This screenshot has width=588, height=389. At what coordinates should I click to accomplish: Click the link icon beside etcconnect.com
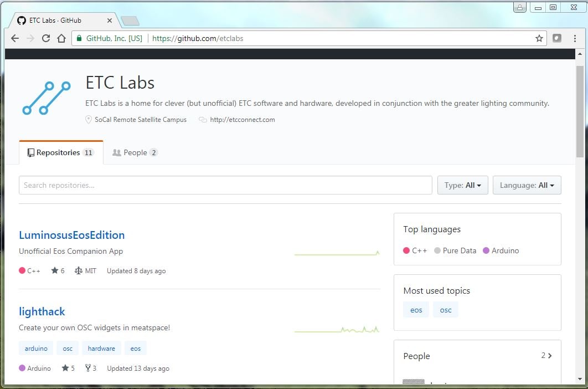point(203,120)
